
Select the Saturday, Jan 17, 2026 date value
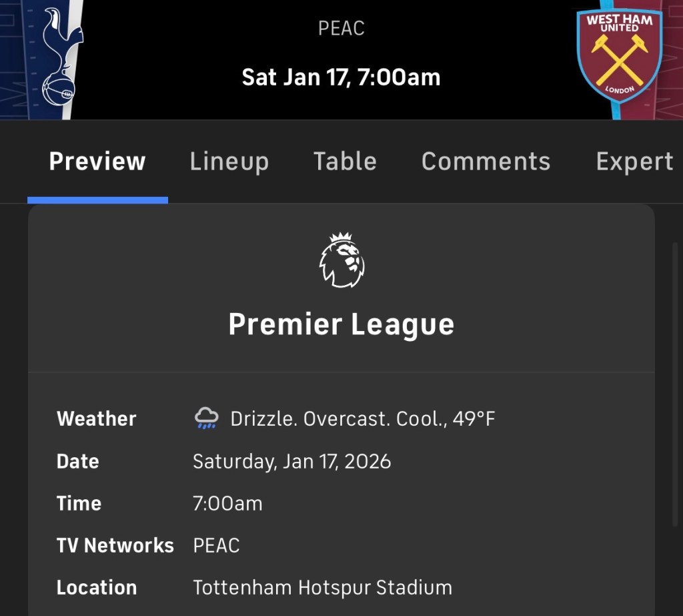(291, 461)
